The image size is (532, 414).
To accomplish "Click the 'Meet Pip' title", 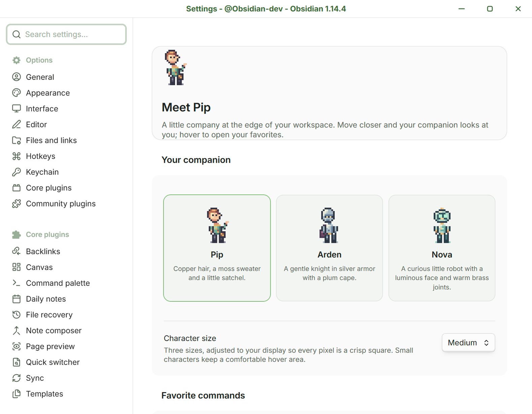I will (186, 107).
